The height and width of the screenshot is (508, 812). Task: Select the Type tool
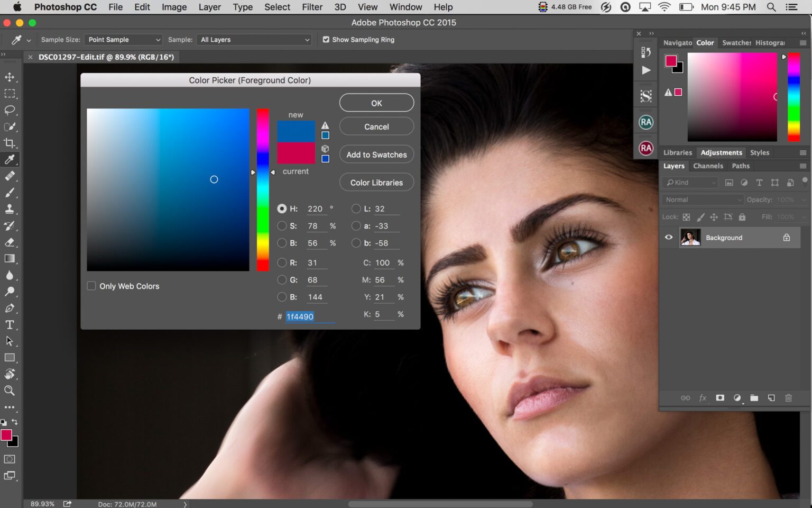[10, 325]
